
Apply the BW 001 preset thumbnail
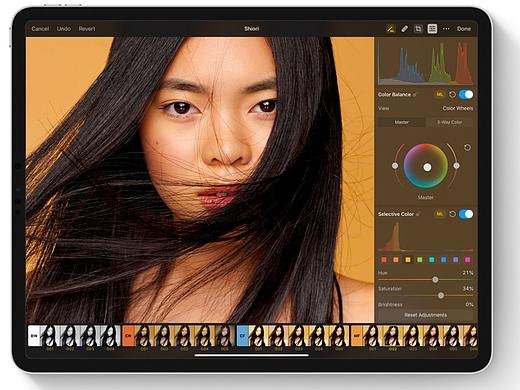[x=49, y=337]
